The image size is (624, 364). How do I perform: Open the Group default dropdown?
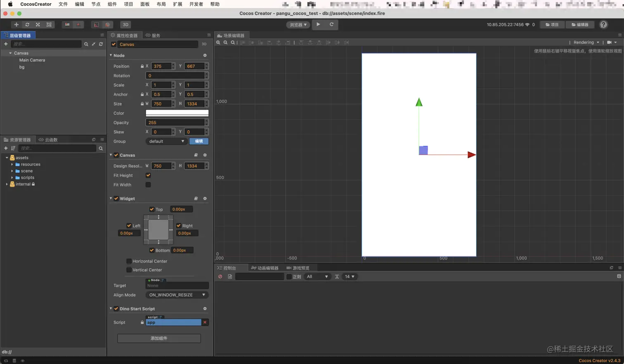[167, 141]
